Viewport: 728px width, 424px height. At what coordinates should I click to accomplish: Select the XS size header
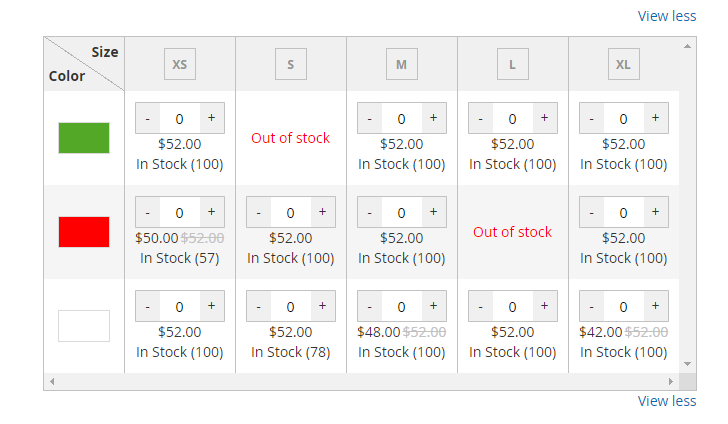tap(180, 65)
